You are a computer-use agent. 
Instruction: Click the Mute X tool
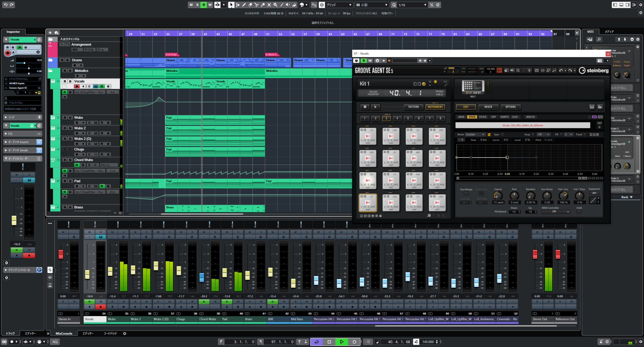click(x=269, y=5)
